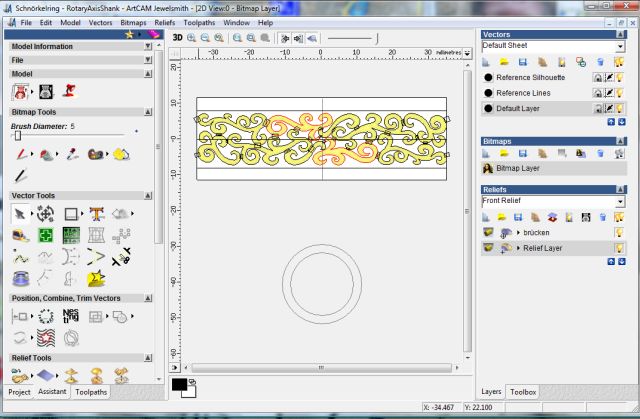Toggle visibility bulb of Default Layer
This screenshot has width=640, height=419.
point(619,107)
